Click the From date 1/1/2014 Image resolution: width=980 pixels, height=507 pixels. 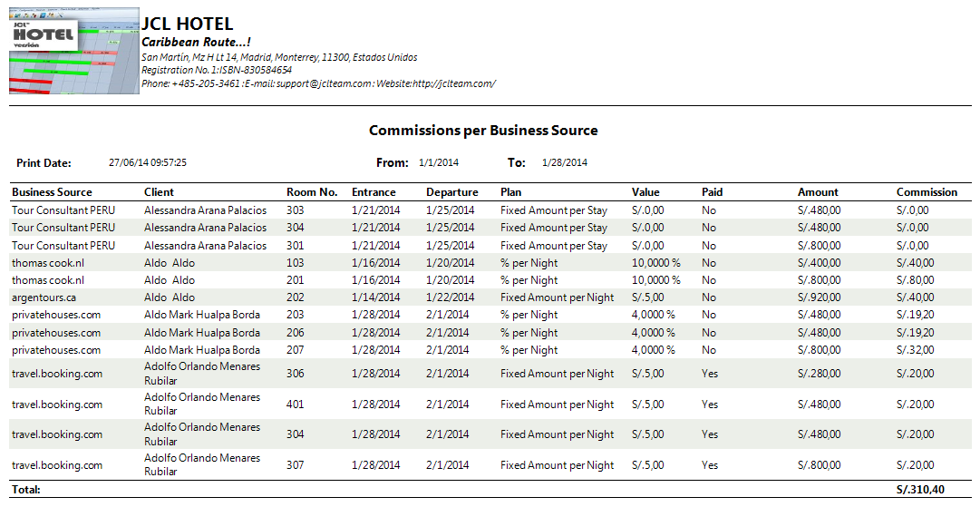click(439, 163)
